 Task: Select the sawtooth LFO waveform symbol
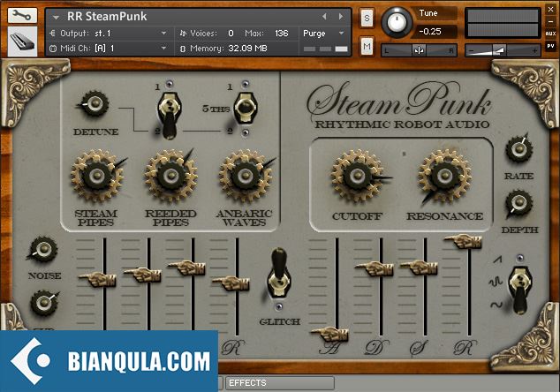click(497, 260)
